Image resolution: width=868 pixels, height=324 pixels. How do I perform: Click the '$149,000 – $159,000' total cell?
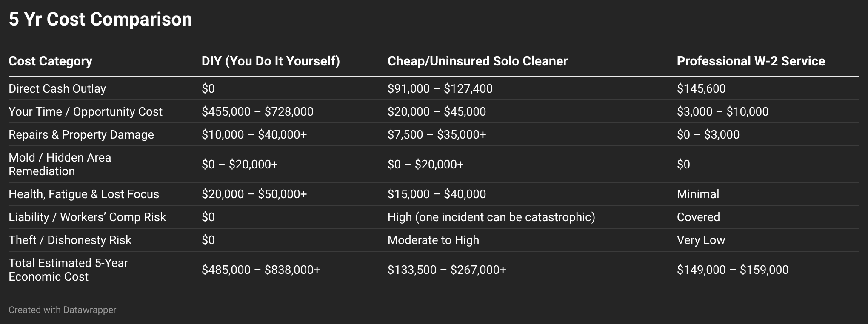tap(733, 270)
